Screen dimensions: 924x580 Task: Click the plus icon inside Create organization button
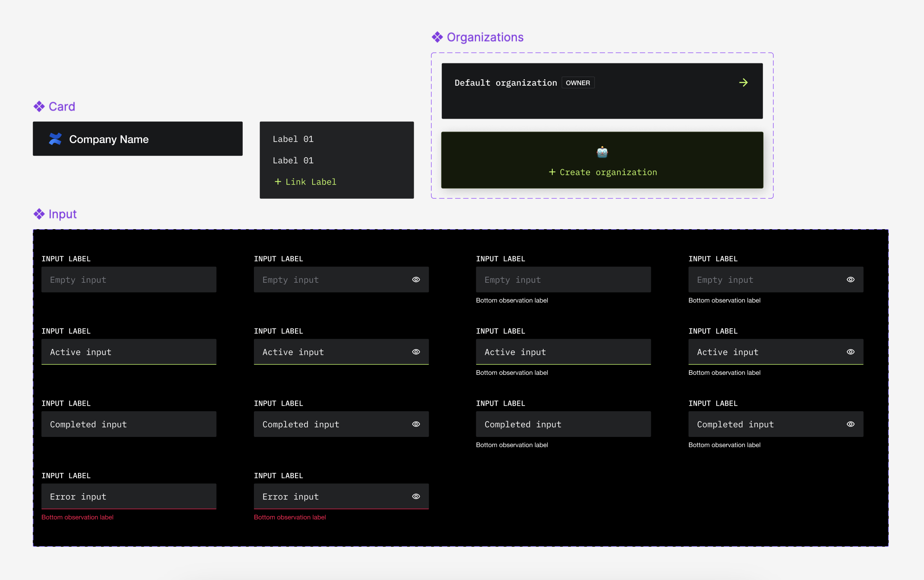[x=552, y=172]
